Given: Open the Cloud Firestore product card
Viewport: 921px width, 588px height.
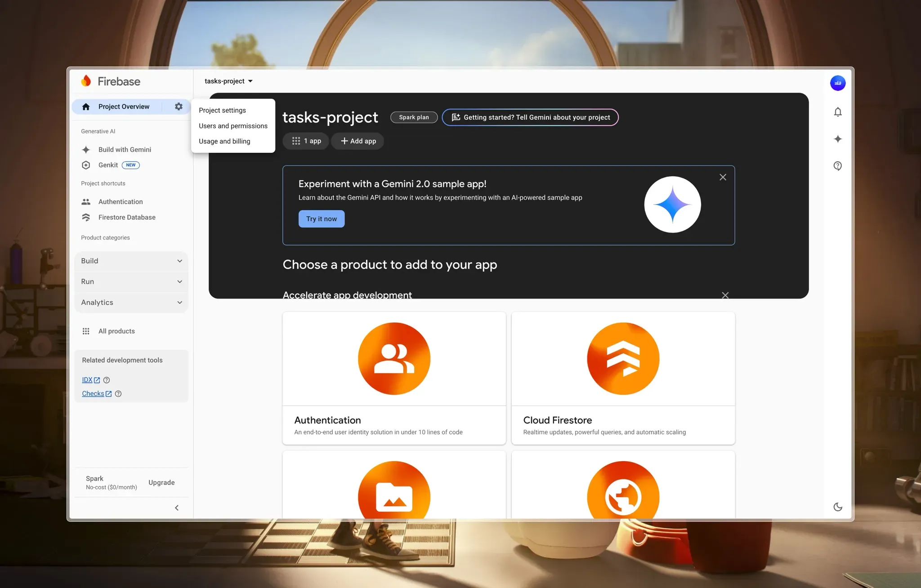Looking at the screenshot, I should [x=623, y=378].
